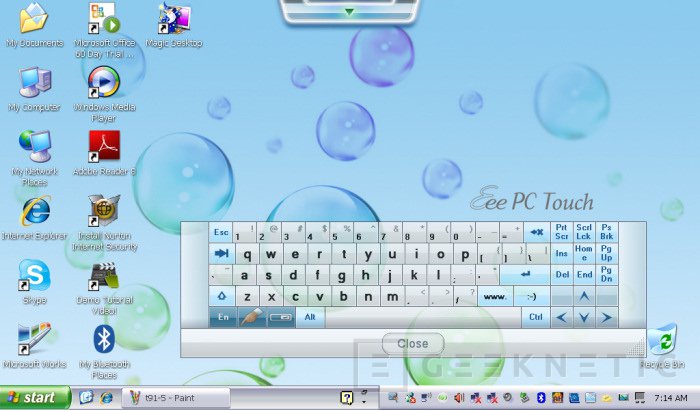
Task: Tap the letter m key
Action: point(392,296)
